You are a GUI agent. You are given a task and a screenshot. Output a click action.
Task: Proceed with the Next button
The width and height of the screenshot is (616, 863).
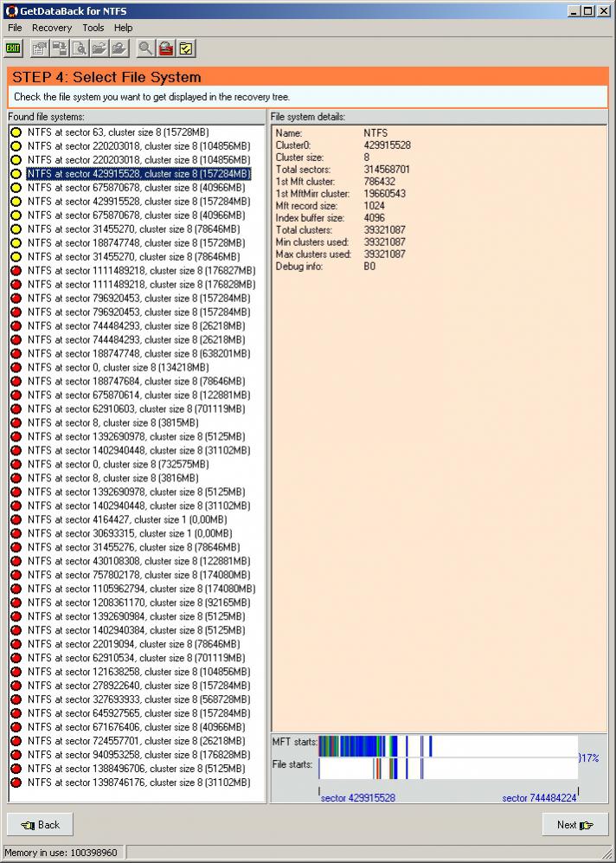coord(575,824)
